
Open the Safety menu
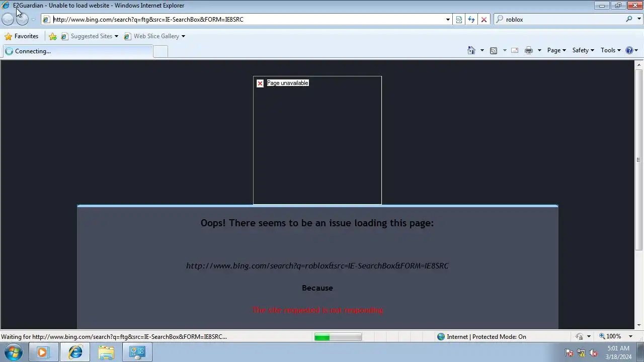[583, 50]
